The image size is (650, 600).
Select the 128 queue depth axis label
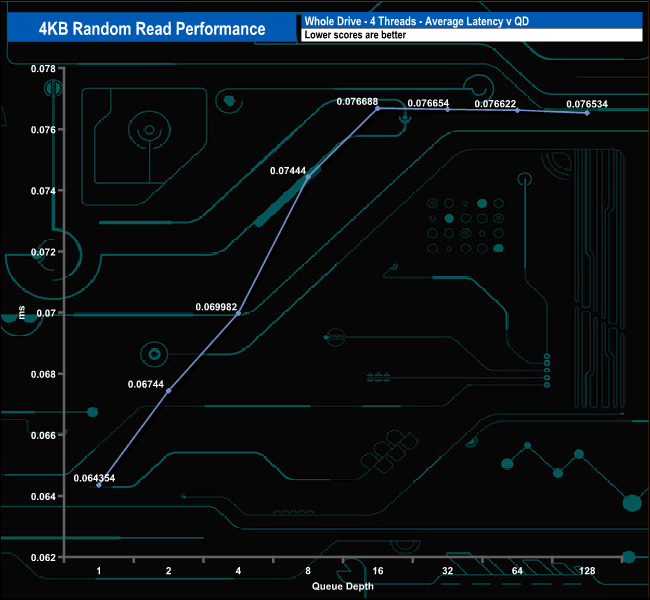587,571
